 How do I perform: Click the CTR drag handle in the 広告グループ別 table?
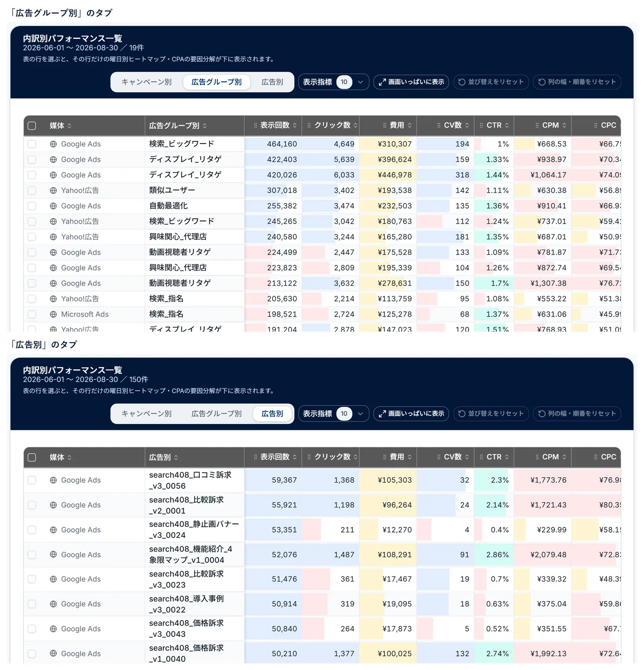coord(482,126)
